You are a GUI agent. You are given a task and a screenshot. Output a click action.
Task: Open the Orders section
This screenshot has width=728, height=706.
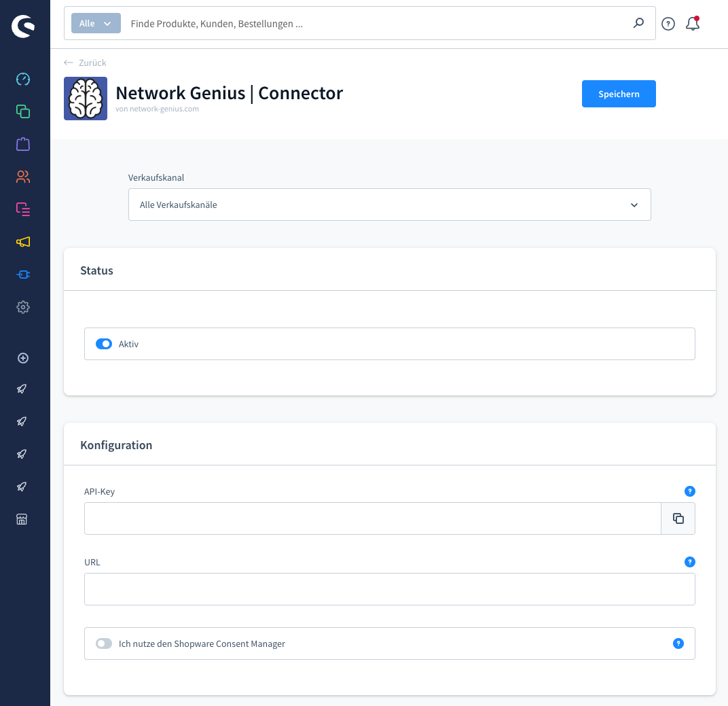point(22,144)
